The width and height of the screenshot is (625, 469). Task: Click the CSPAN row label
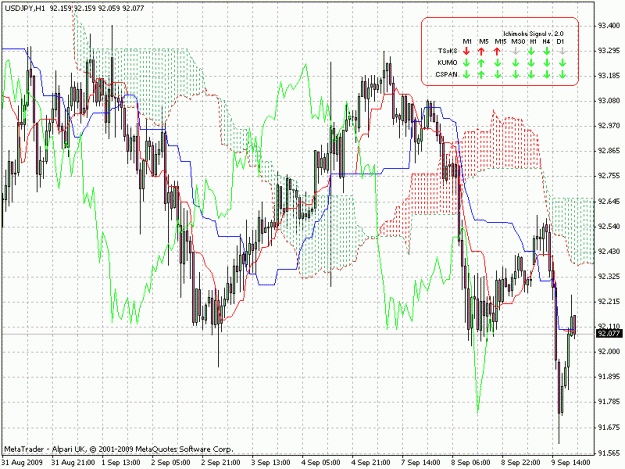(x=446, y=75)
